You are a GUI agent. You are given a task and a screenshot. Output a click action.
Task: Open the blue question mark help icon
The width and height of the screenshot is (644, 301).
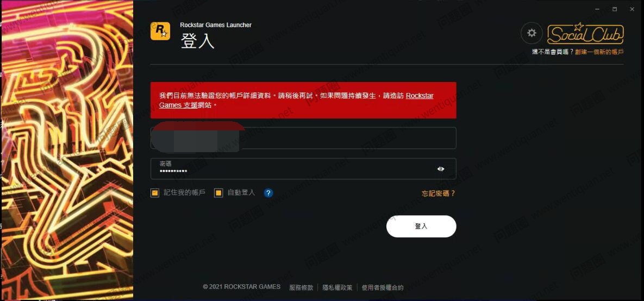click(268, 192)
